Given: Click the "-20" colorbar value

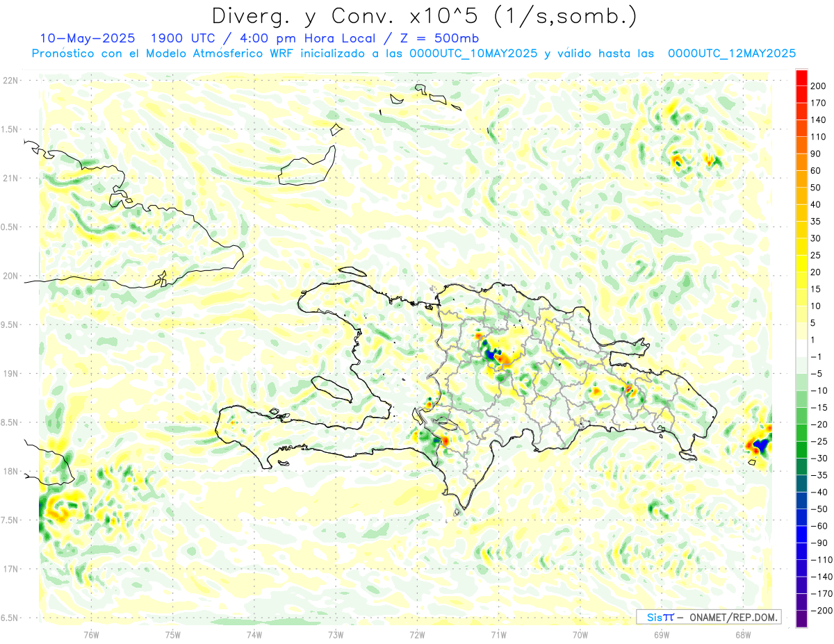Looking at the screenshot, I should [819, 424].
